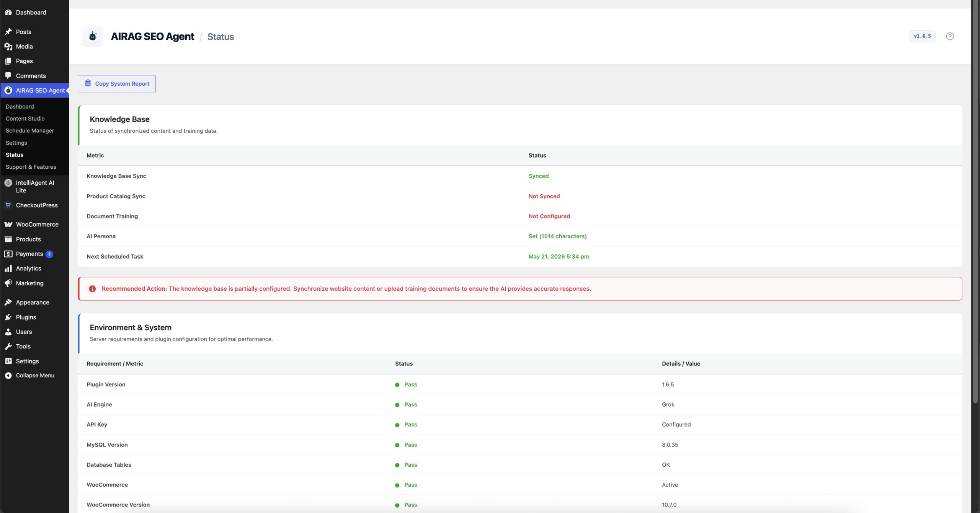This screenshot has width=980, height=513.
Task: Click the Posts pushpin icon
Action: pyautogui.click(x=8, y=32)
